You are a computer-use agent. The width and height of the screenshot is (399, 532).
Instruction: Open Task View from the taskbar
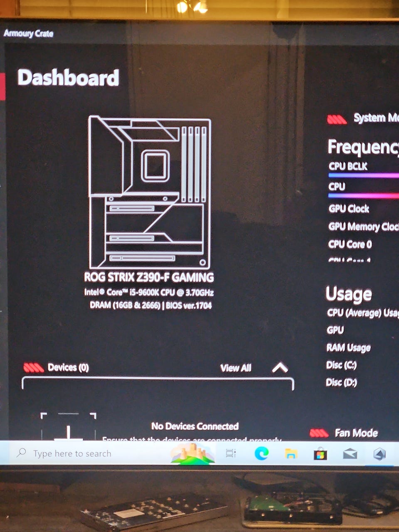click(231, 453)
